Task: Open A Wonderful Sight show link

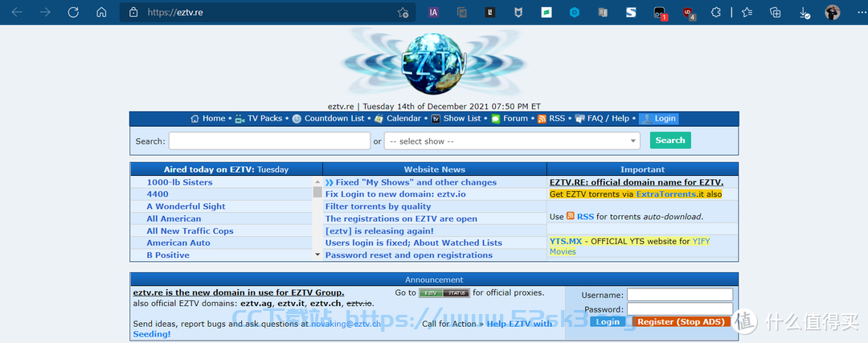Action: [186, 206]
